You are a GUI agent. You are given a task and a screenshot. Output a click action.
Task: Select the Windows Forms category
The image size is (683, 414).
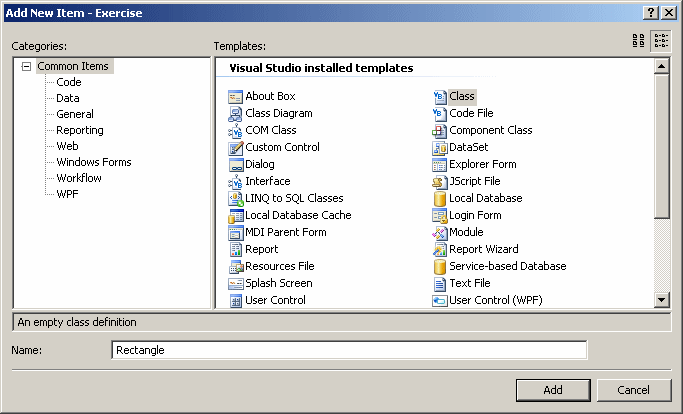point(94,162)
